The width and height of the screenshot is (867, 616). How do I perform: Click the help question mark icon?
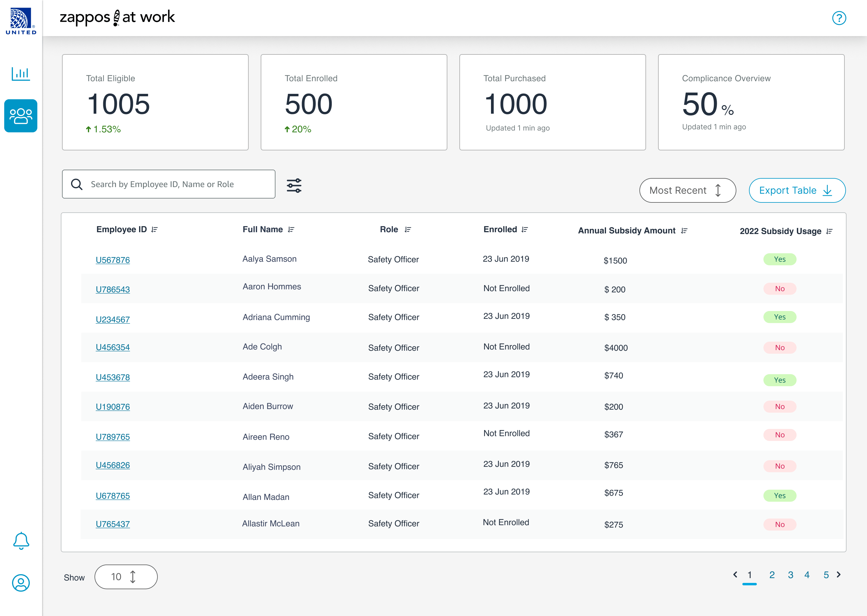point(839,18)
